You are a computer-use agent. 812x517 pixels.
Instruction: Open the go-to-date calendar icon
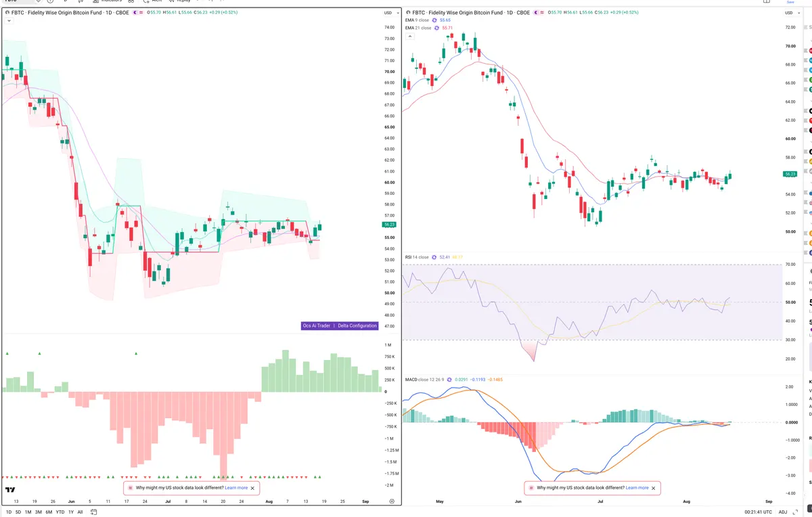[94, 512]
